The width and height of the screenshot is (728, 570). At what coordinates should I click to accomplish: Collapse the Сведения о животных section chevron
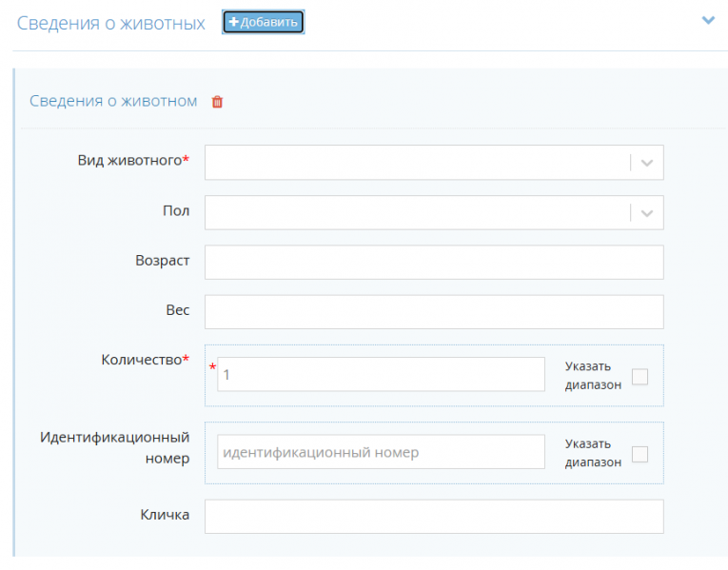tap(707, 20)
